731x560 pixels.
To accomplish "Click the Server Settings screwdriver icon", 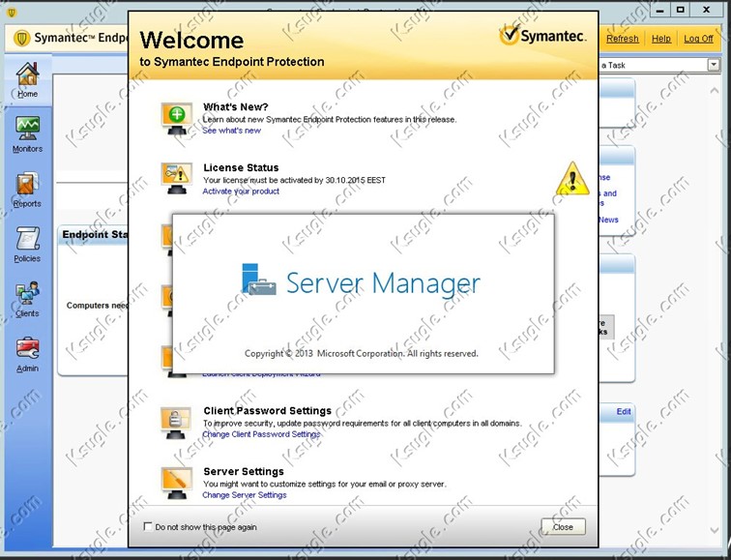I will [x=177, y=483].
